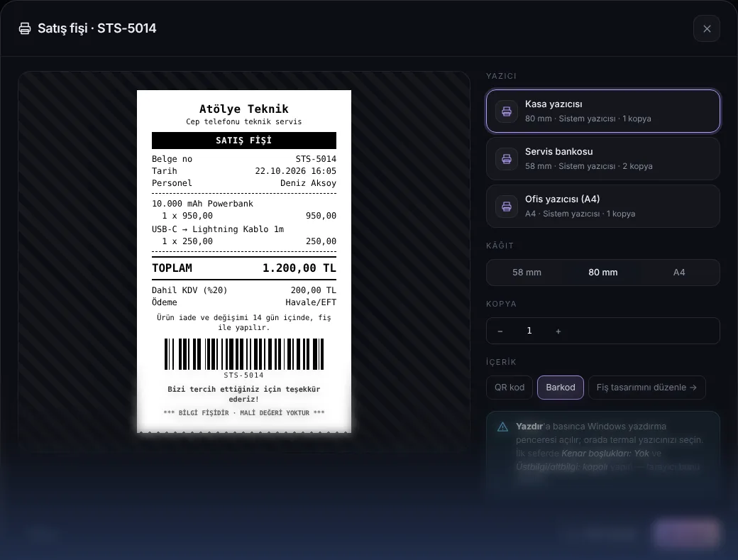Click the "Kenar boşlukları: Yok" text in the hint

coord(605,453)
